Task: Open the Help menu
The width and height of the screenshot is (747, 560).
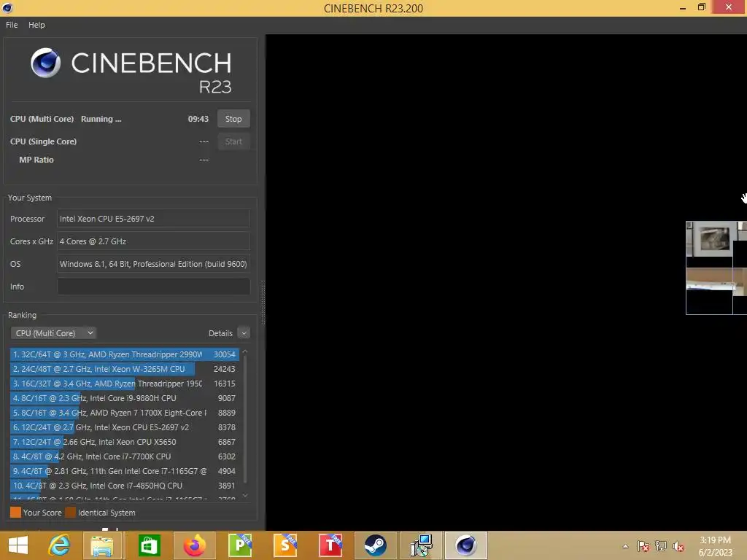Action: click(36, 25)
